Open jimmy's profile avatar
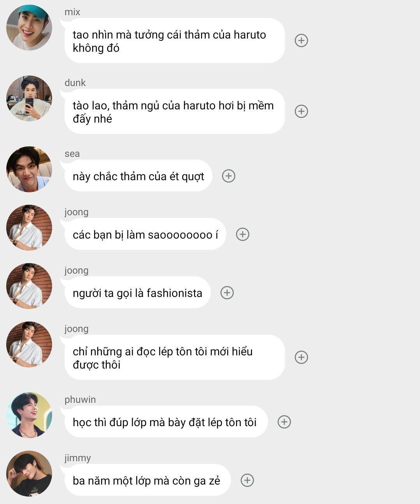Image resolution: width=420 pixels, height=504 pixels. (29, 474)
